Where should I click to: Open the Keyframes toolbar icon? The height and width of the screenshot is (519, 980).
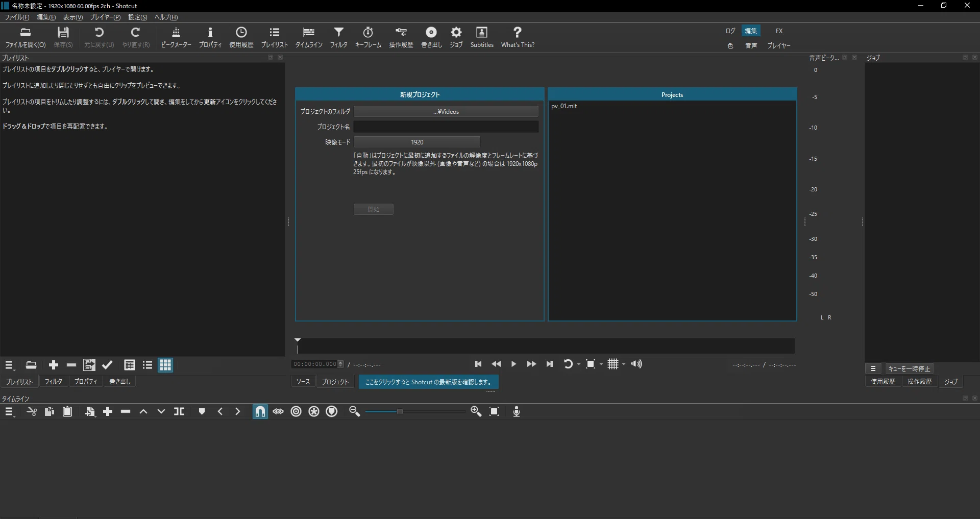[368, 37]
